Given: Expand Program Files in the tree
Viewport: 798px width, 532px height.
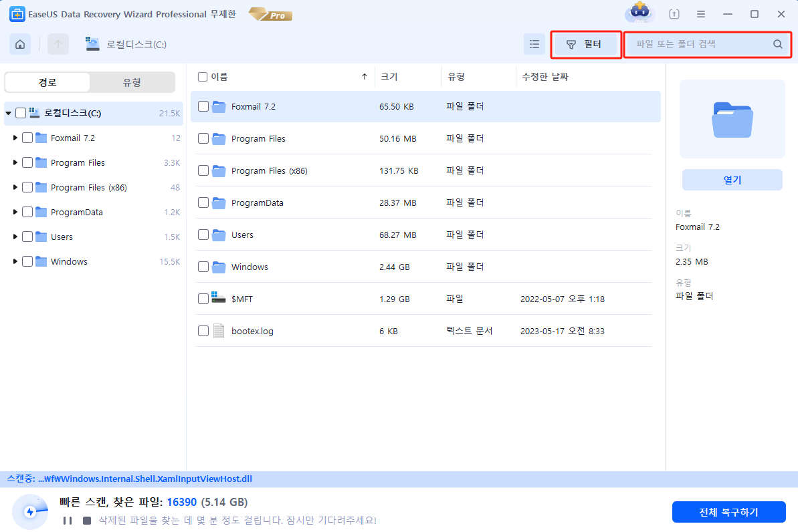Looking at the screenshot, I should tap(15, 163).
